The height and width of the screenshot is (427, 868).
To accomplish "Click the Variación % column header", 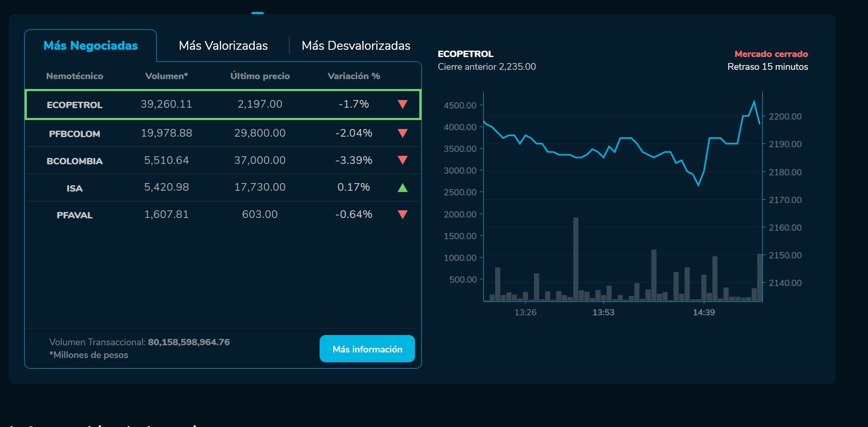I will point(354,76).
